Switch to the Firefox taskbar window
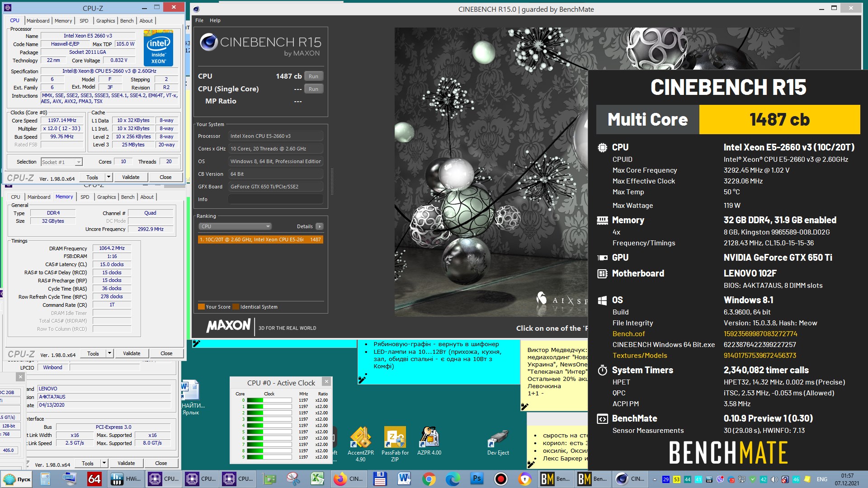 [349, 479]
